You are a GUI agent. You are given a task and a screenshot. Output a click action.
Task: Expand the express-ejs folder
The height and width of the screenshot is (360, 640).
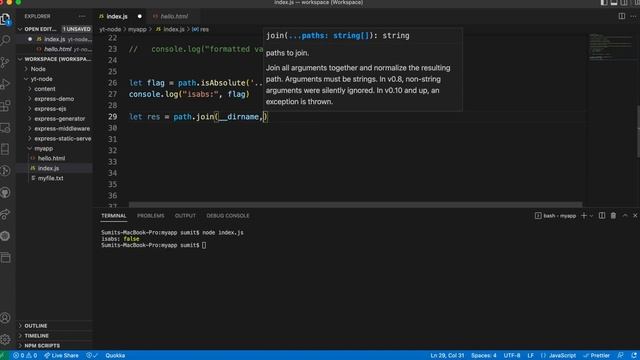pos(55,109)
